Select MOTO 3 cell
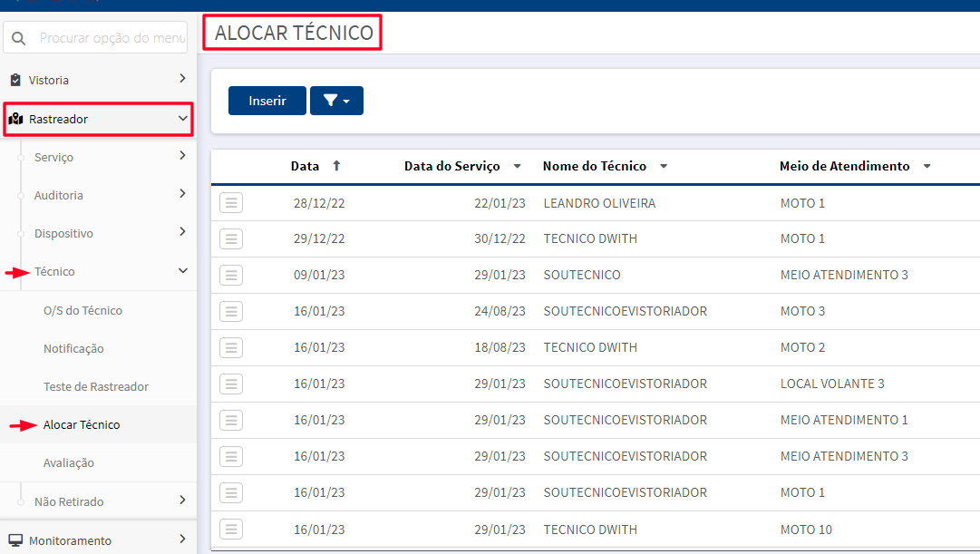The image size is (980, 554). 802,311
